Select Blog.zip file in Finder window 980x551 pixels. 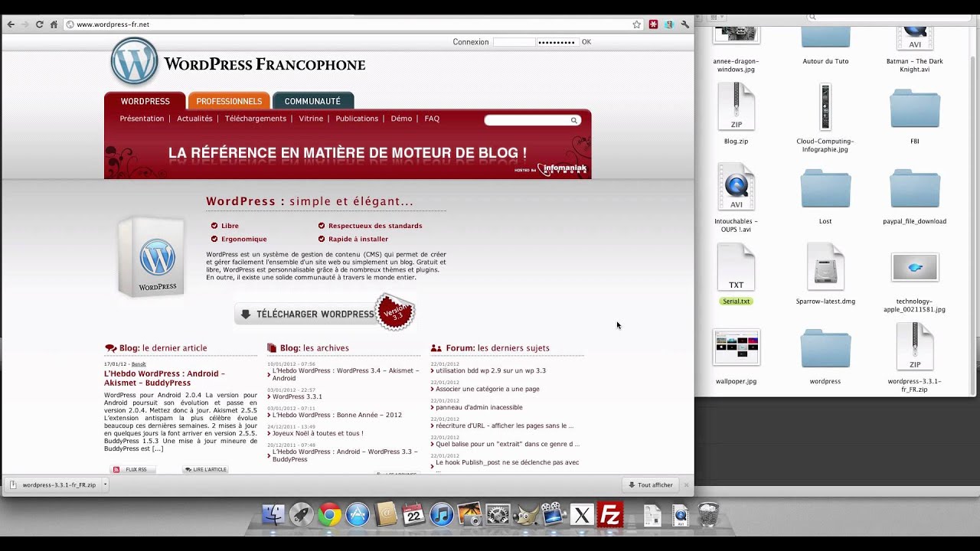point(736,113)
